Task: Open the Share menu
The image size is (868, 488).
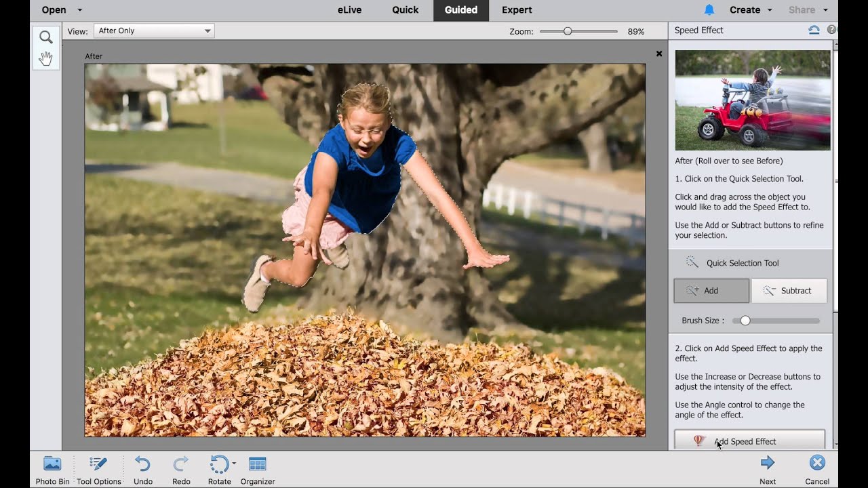Action: (808, 9)
